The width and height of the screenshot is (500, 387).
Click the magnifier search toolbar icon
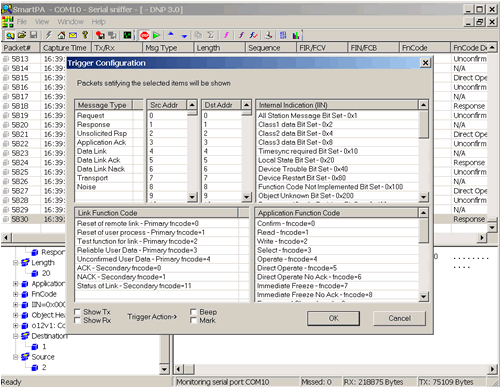[x=10, y=35]
